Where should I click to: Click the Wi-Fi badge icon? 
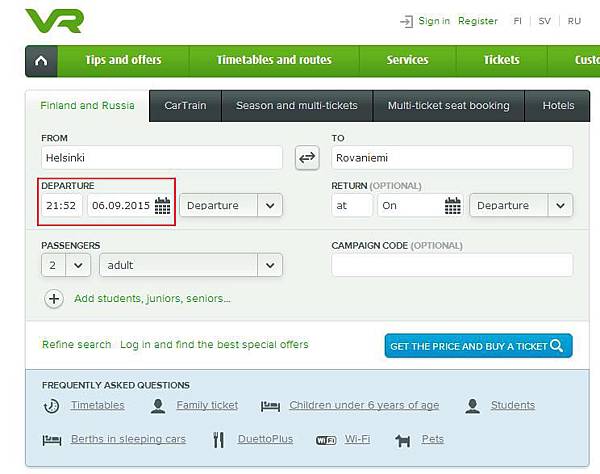tap(326, 440)
